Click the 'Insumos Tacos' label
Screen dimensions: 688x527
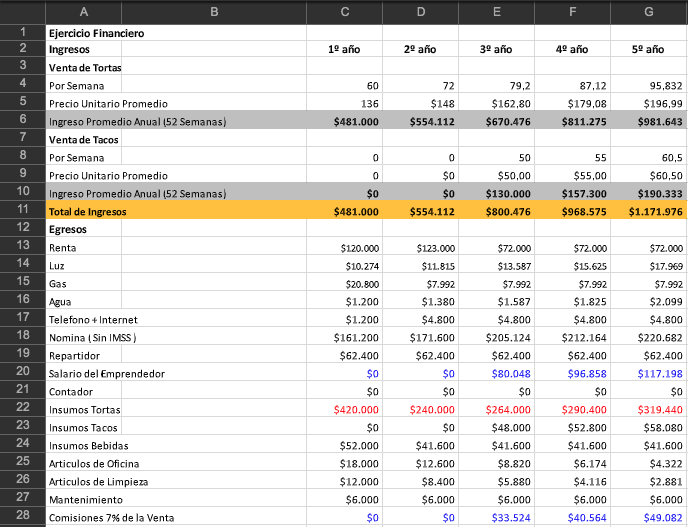(83, 427)
